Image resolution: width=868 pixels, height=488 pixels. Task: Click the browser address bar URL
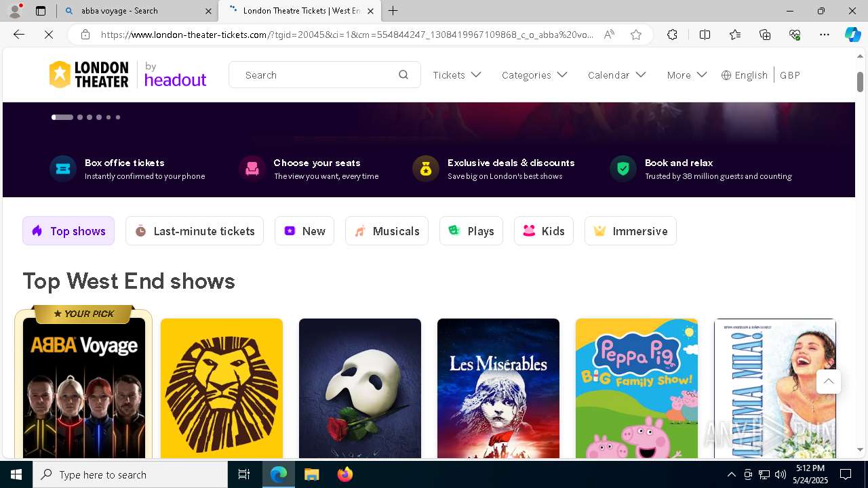pyautogui.click(x=347, y=35)
